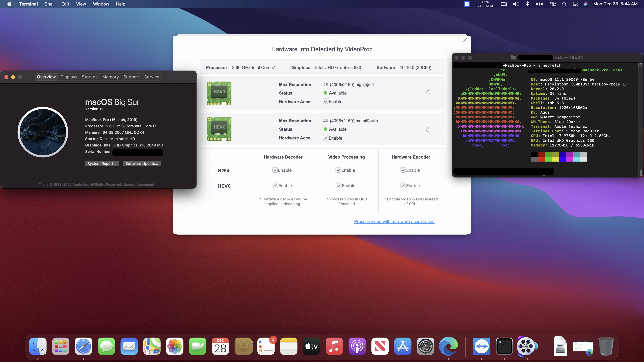Switch to Storage tab in About This Mac
This screenshot has height=362, width=644.
coord(90,77)
